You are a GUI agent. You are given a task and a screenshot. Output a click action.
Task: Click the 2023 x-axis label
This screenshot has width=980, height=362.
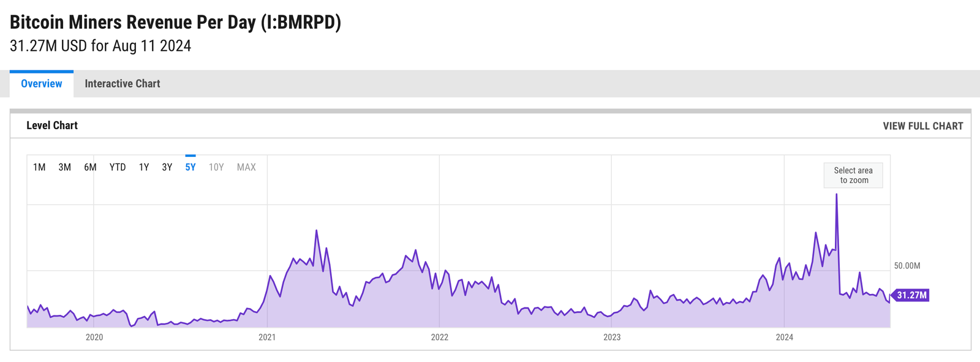(x=612, y=337)
